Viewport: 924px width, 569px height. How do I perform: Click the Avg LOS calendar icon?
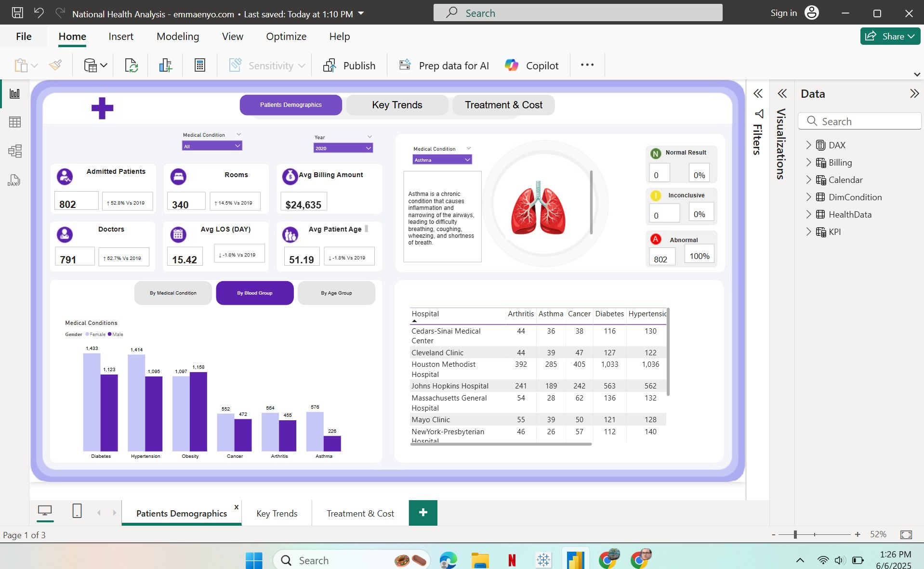tap(178, 234)
